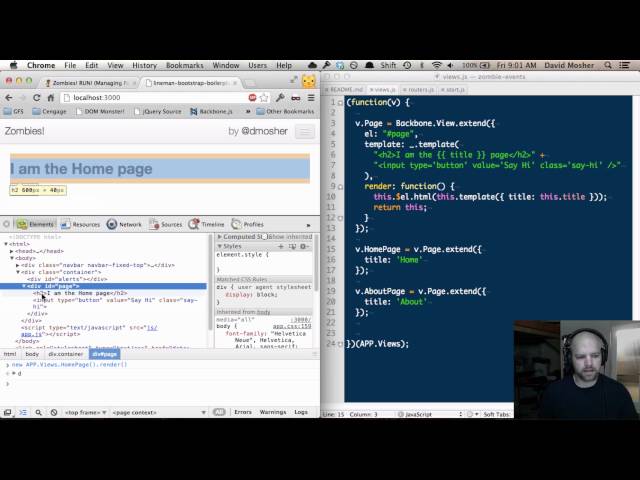The width and height of the screenshot is (640, 480).
Task: Click the div#page breadcrumb
Action: point(104,354)
